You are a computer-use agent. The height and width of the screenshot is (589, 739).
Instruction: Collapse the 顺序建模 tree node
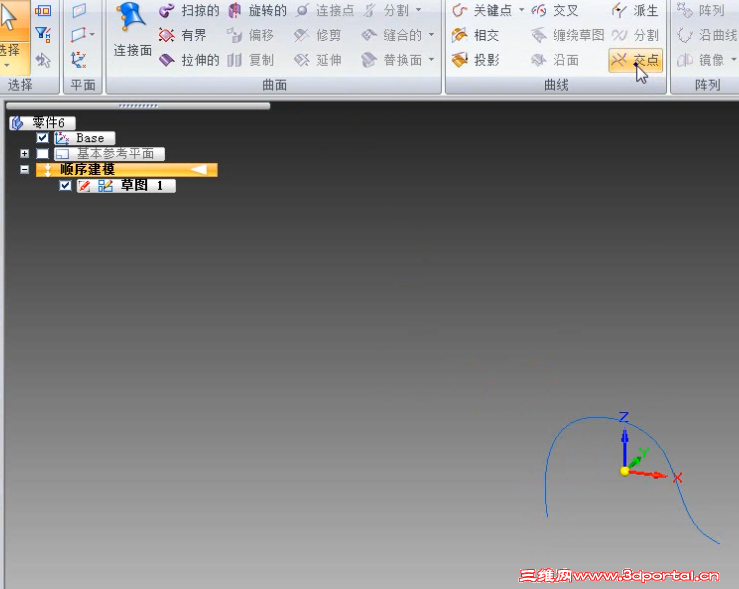(x=25, y=170)
